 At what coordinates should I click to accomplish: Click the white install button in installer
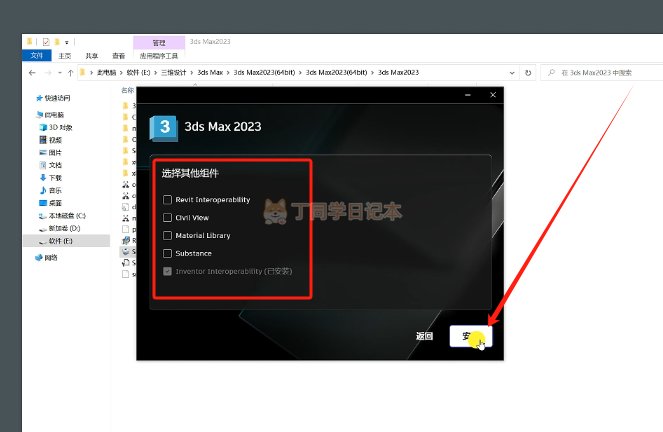471,336
